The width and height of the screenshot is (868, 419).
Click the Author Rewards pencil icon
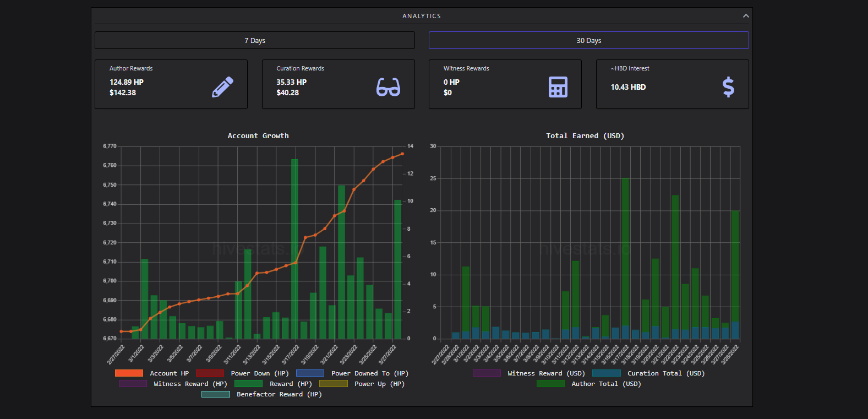pyautogui.click(x=222, y=87)
